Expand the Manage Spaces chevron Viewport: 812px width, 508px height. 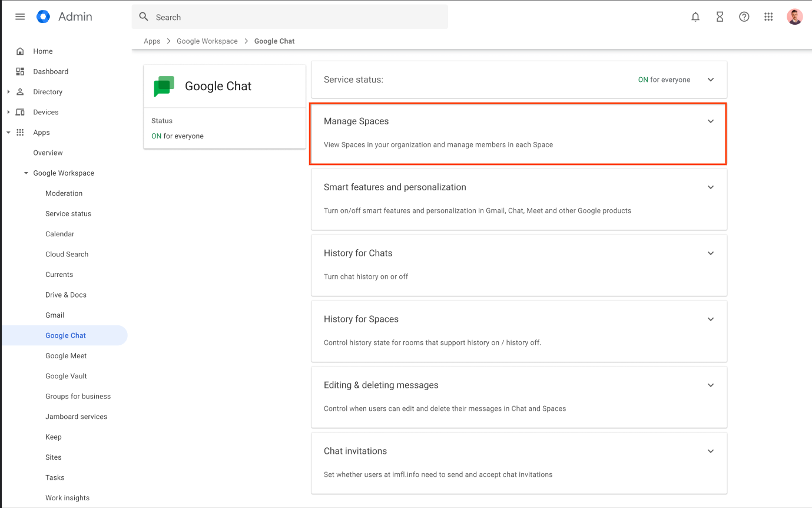711,121
